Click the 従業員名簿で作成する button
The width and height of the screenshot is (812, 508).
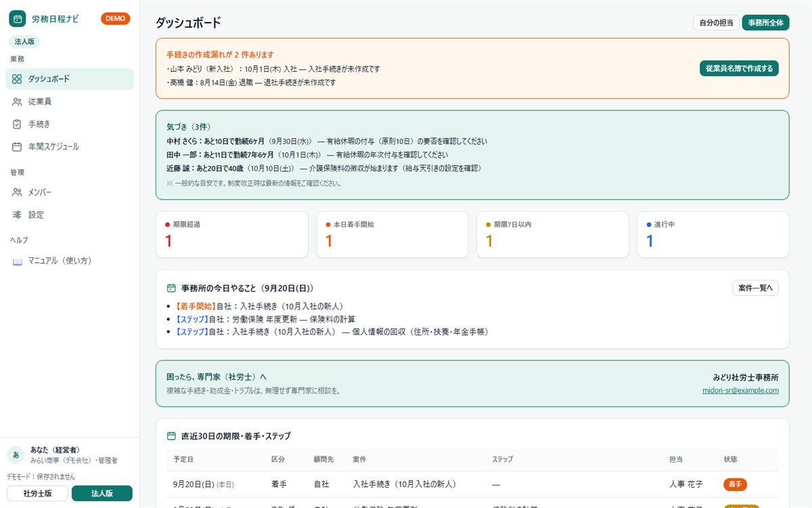pyautogui.click(x=739, y=68)
